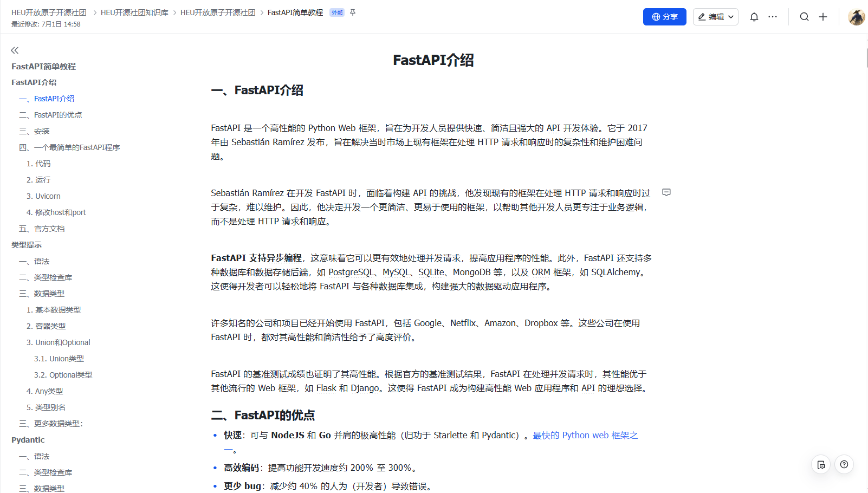
Task: Select 三、安装 in the outline
Action: [35, 131]
